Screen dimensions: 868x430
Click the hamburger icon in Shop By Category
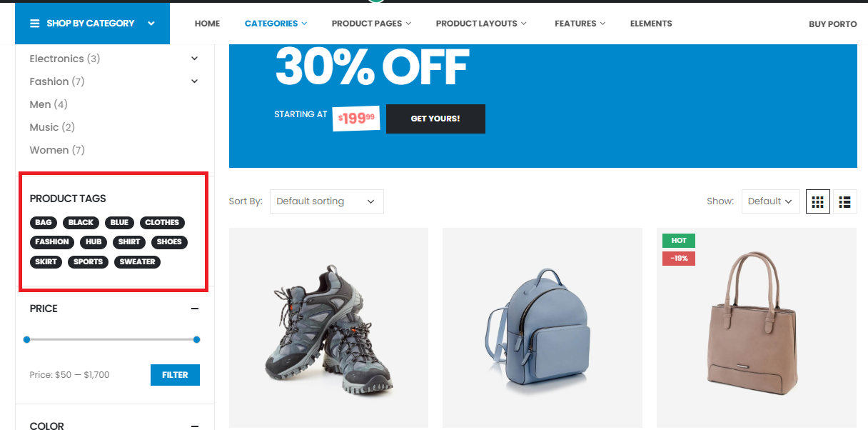(x=34, y=24)
